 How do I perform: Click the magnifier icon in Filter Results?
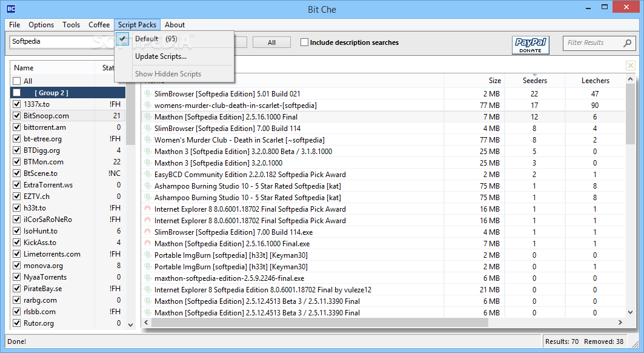click(x=627, y=43)
